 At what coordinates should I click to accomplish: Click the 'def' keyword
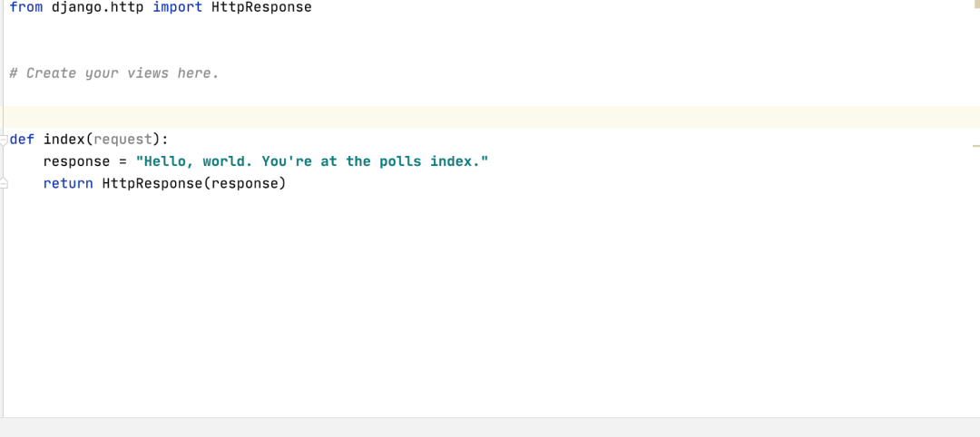tap(22, 140)
